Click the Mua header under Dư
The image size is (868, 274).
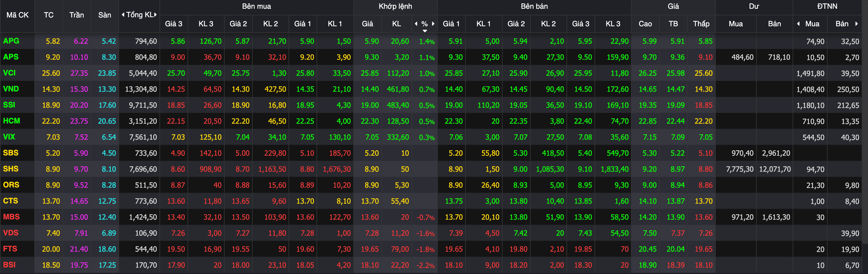tap(736, 24)
